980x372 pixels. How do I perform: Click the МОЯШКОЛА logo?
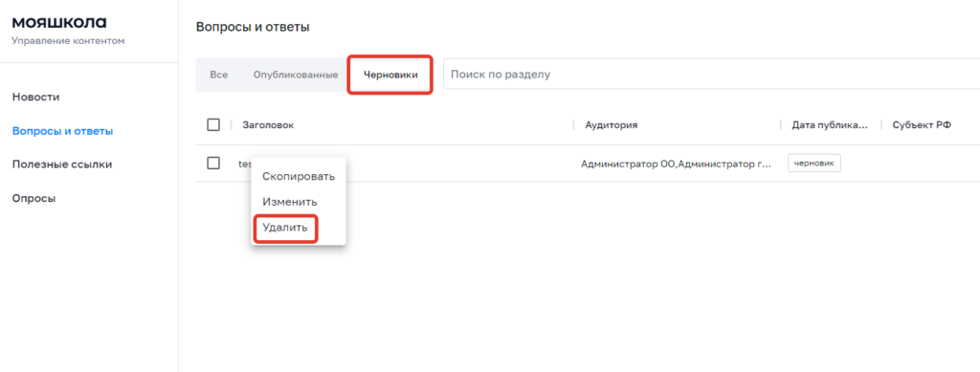point(59,22)
